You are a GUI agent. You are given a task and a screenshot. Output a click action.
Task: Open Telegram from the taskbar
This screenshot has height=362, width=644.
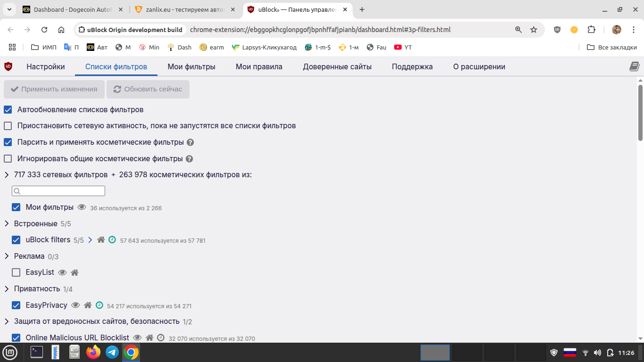pyautogui.click(x=112, y=352)
